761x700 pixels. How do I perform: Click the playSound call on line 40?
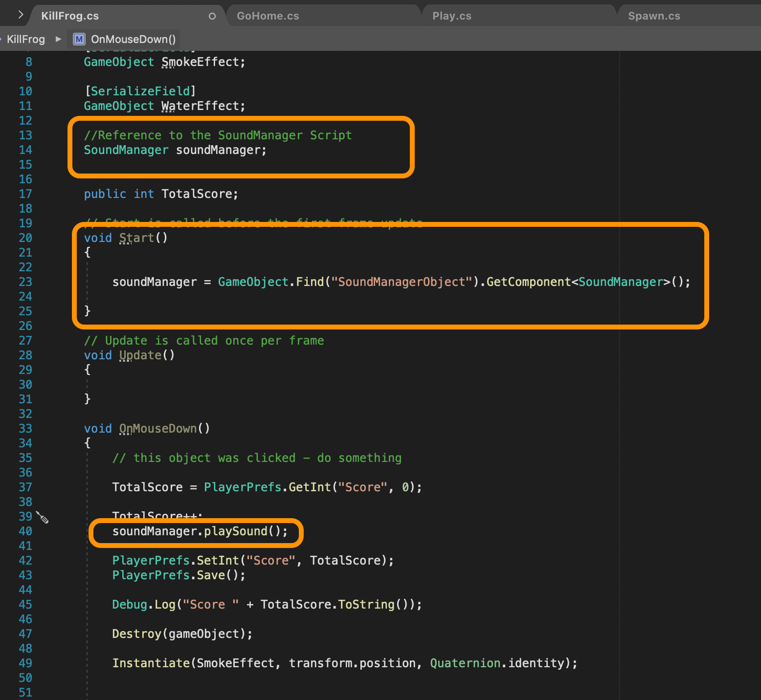click(x=235, y=531)
